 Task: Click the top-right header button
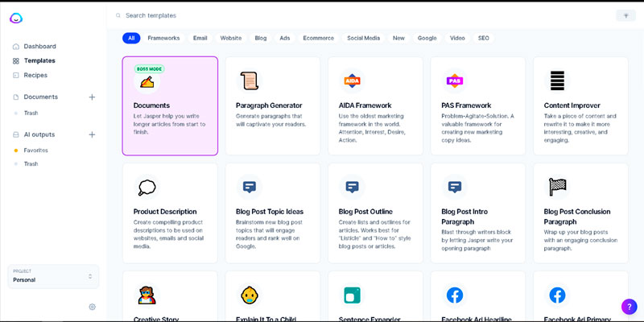[626, 15]
